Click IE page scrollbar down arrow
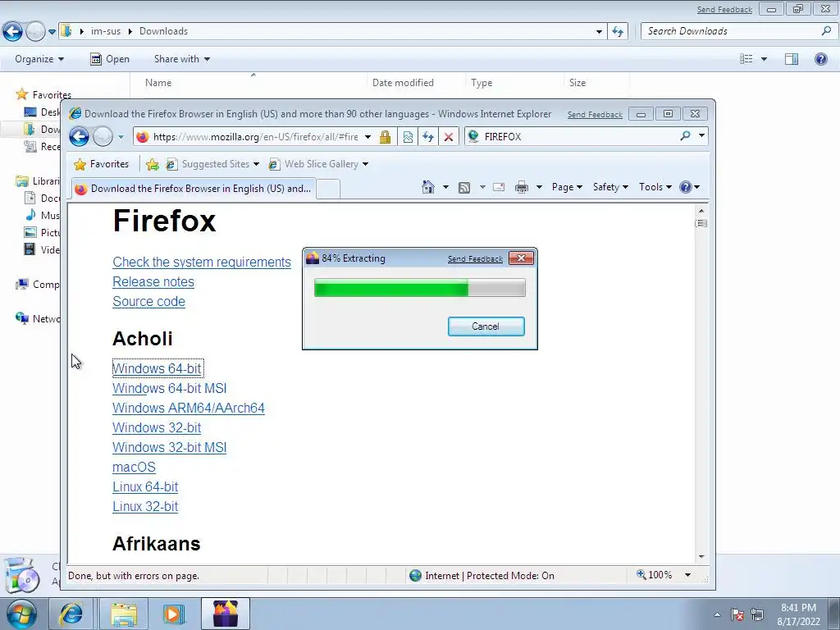 [x=701, y=557]
